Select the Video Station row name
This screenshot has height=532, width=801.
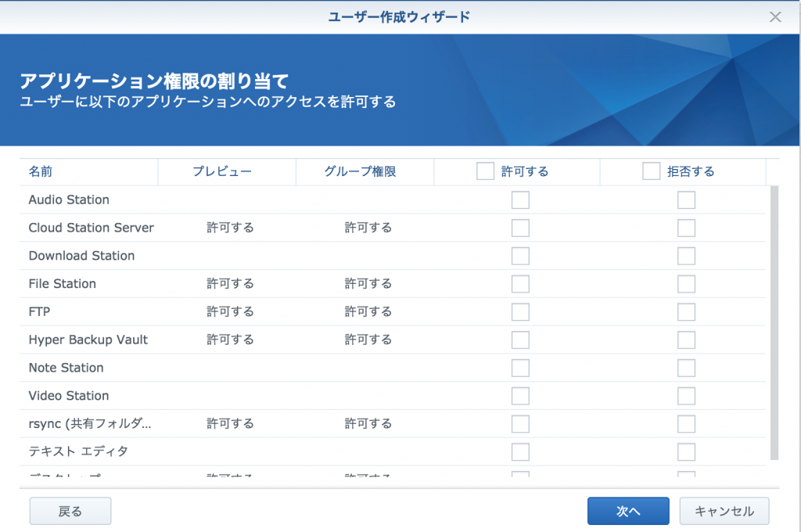pyautogui.click(x=69, y=396)
